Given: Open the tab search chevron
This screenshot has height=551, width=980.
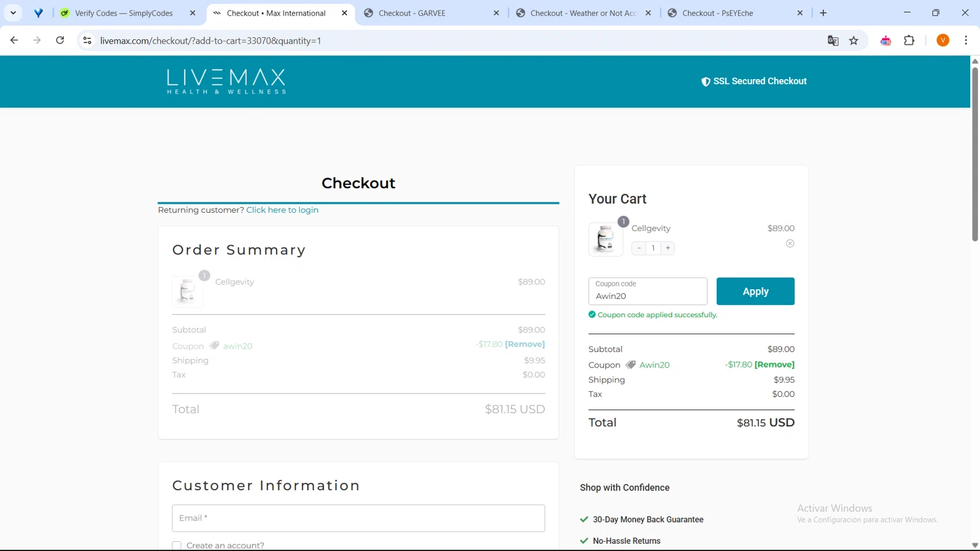Looking at the screenshot, I should (x=13, y=13).
